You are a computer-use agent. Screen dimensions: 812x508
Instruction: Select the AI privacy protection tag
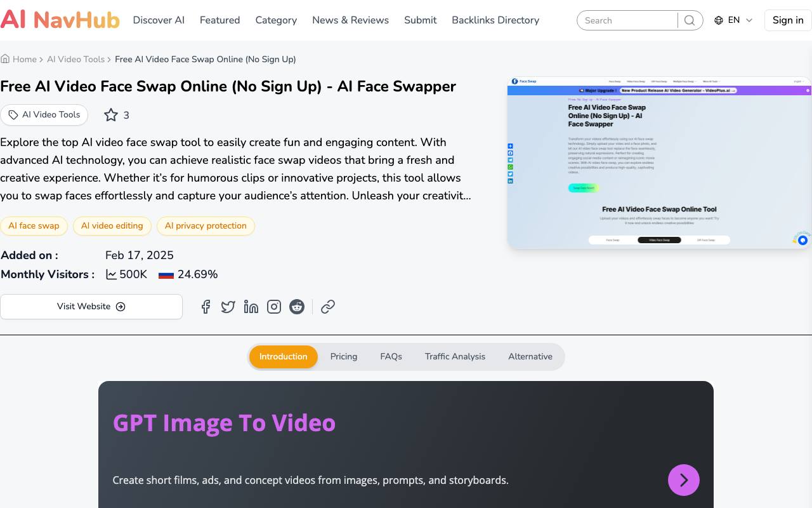pos(206,226)
